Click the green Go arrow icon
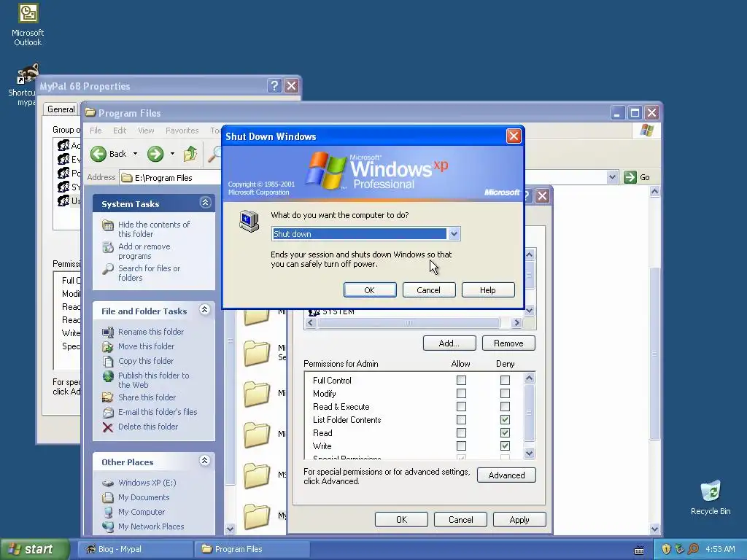Viewport: 747px width, 560px height. [630, 177]
